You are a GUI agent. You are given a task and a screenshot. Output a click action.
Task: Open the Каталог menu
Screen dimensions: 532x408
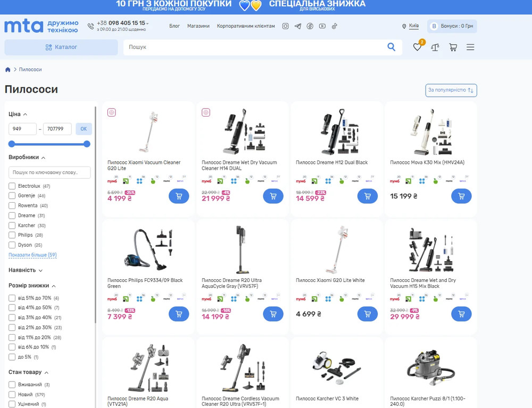[x=61, y=47]
